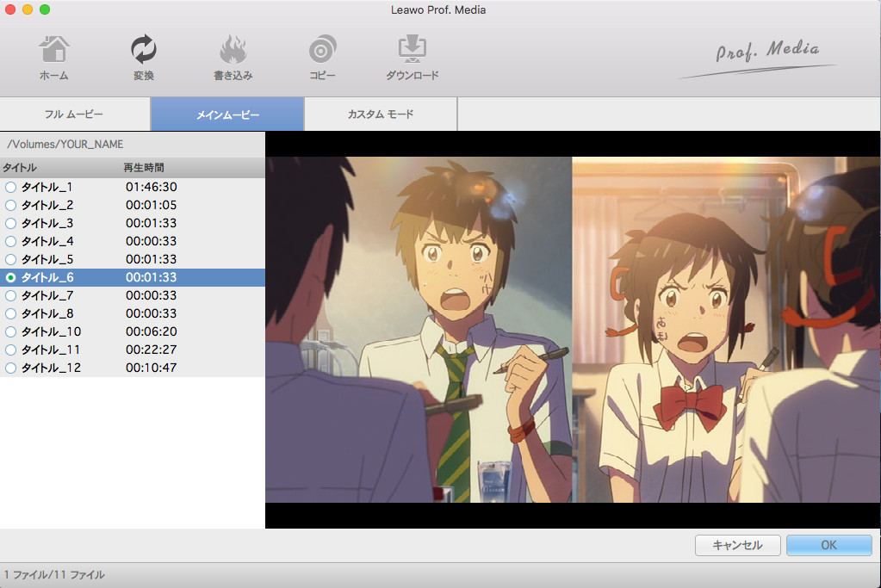Click the selected タイトル_6 radio button
881x588 pixels.
(x=10, y=277)
